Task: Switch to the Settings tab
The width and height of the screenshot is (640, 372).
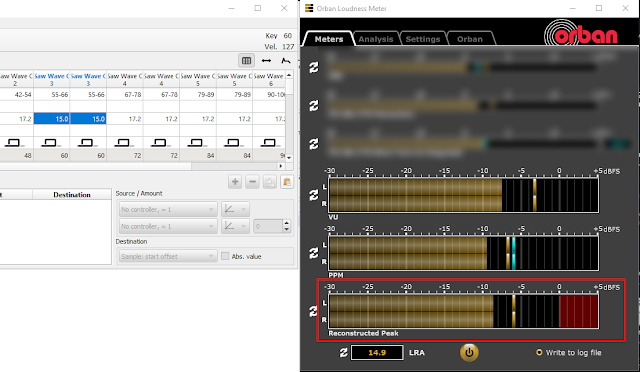Action: (423, 39)
